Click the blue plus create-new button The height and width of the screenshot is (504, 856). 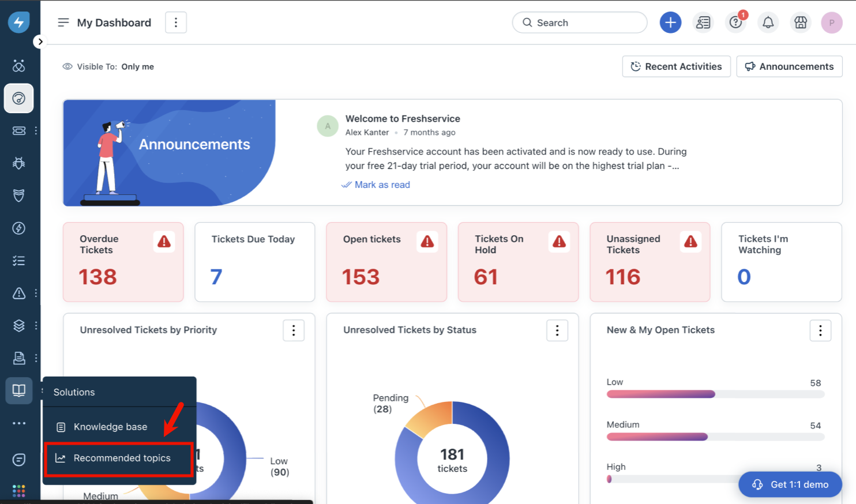670,22
